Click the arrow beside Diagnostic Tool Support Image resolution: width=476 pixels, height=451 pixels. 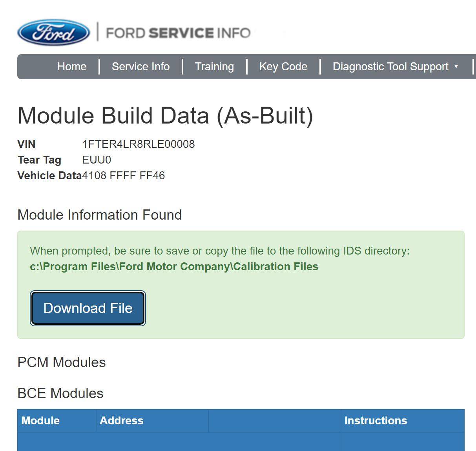tap(456, 67)
